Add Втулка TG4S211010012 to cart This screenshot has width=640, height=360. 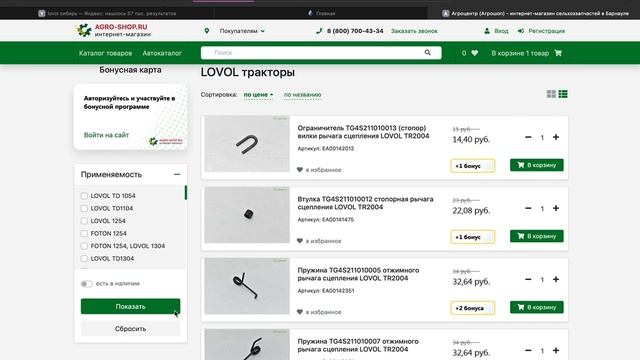coord(536,236)
